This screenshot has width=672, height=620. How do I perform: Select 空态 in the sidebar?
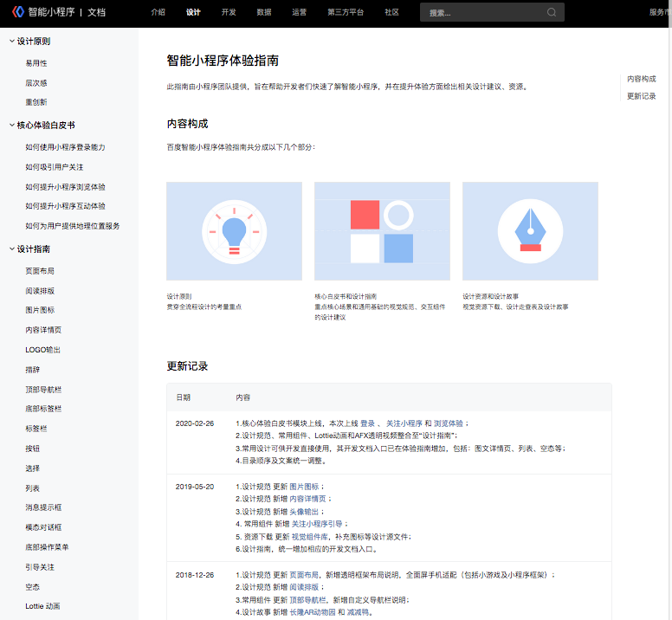coord(32,587)
